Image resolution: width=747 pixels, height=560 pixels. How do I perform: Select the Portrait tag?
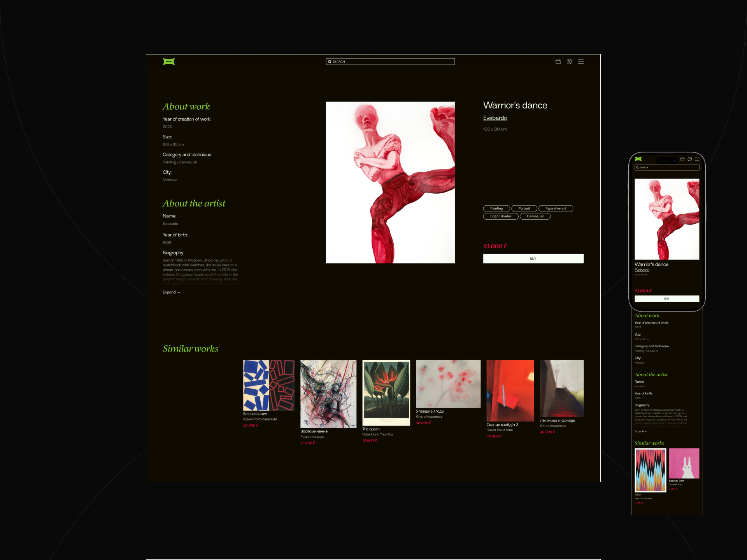[524, 208]
